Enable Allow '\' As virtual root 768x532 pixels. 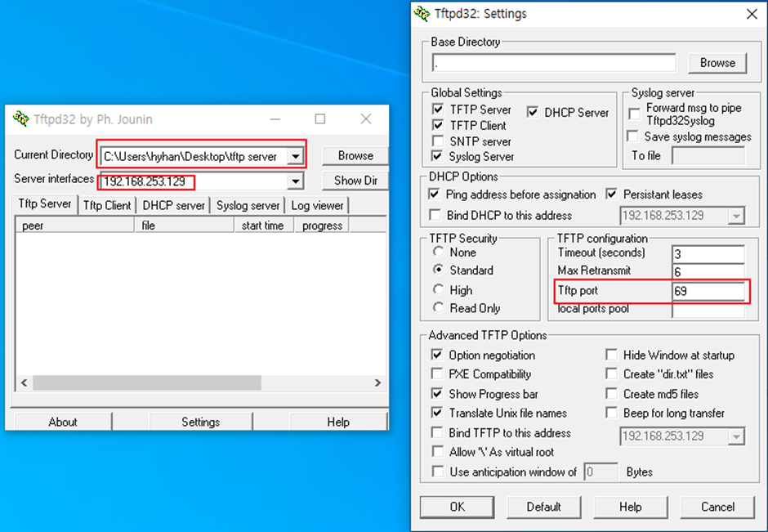[437, 451]
